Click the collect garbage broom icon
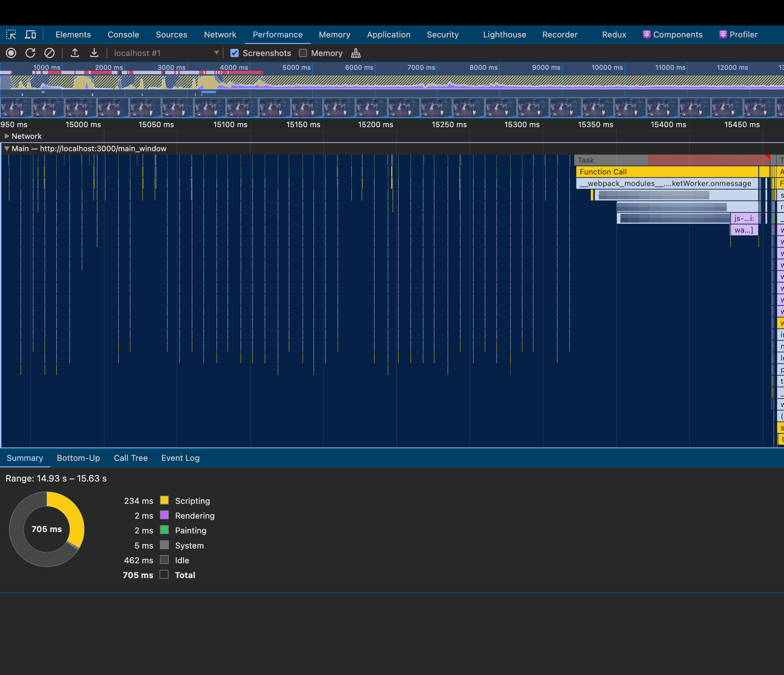The image size is (784, 675). pos(356,53)
